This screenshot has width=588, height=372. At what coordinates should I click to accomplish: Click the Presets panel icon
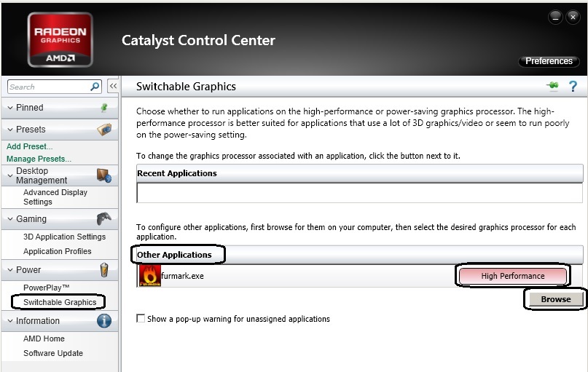pos(104,130)
